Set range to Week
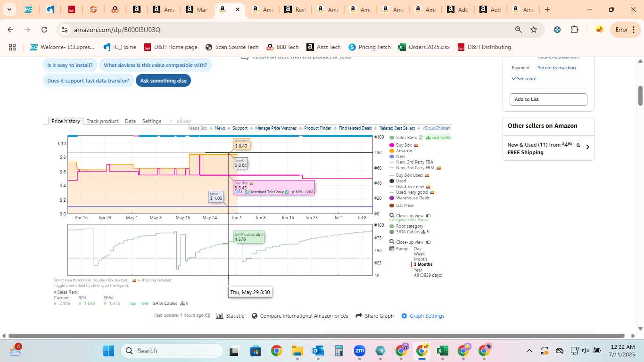644x362 pixels. (419, 254)
